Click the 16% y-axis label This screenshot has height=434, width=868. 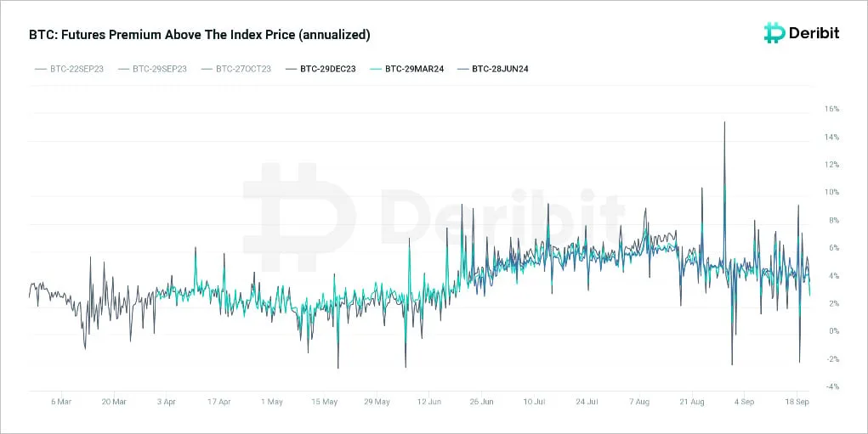pyautogui.click(x=832, y=109)
